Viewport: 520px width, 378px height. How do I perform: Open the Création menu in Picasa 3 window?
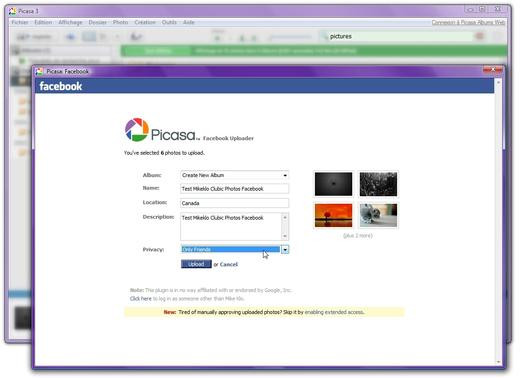[145, 22]
